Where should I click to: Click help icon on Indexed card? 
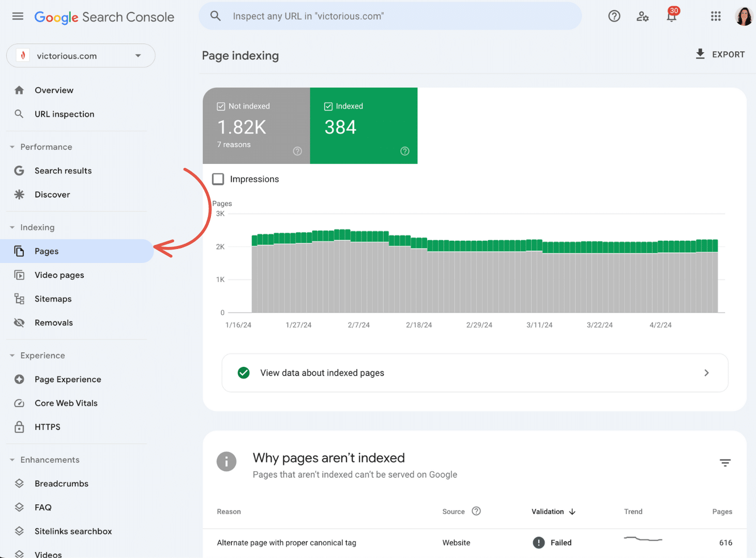[x=405, y=151]
